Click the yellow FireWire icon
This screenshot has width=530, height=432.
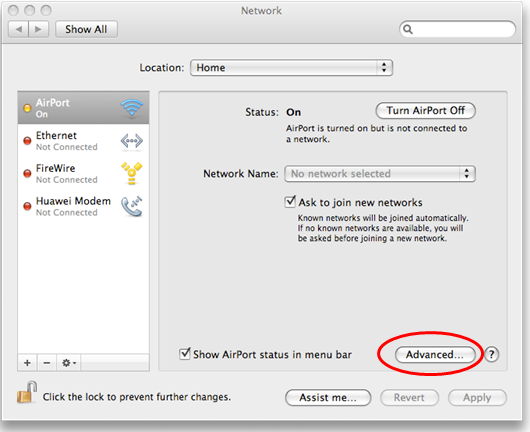point(131,173)
